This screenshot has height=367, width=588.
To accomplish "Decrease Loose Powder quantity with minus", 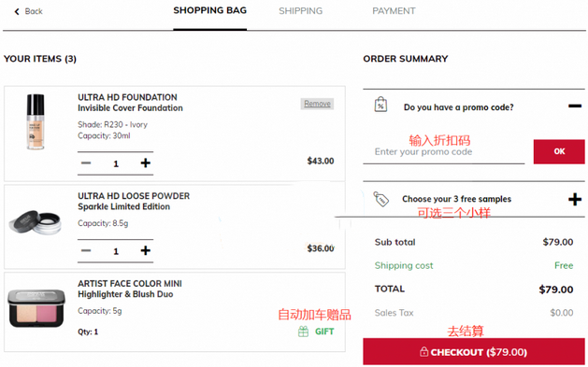I will (x=86, y=250).
